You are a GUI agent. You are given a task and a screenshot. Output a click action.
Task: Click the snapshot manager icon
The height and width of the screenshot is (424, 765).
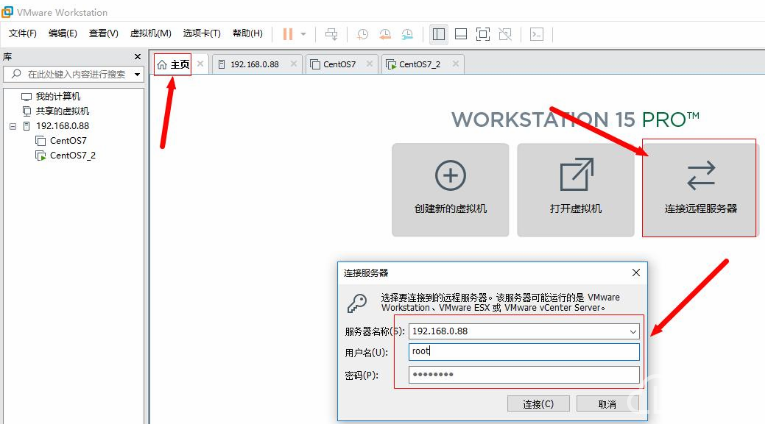click(407, 34)
